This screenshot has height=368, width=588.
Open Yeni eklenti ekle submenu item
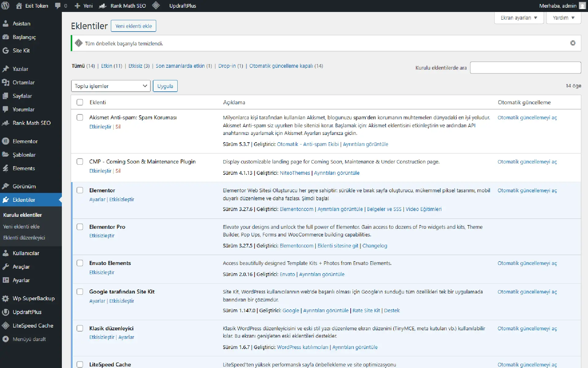coord(21,227)
